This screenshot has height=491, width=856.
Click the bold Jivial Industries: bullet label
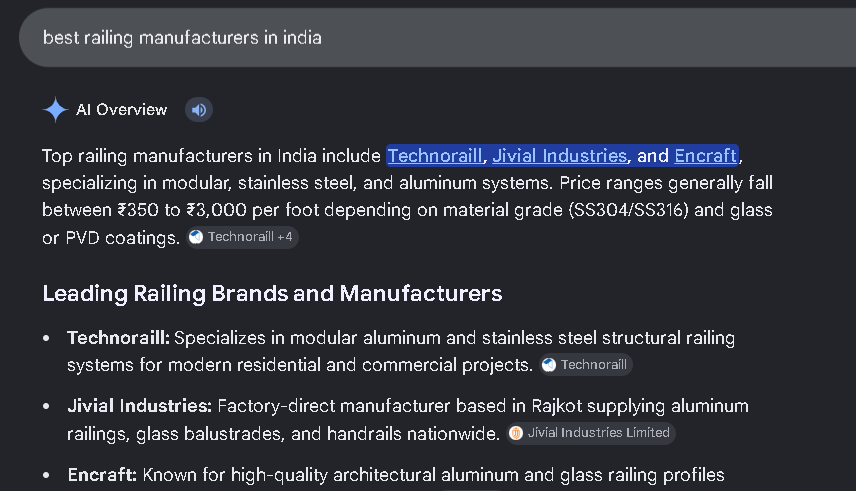(139, 406)
